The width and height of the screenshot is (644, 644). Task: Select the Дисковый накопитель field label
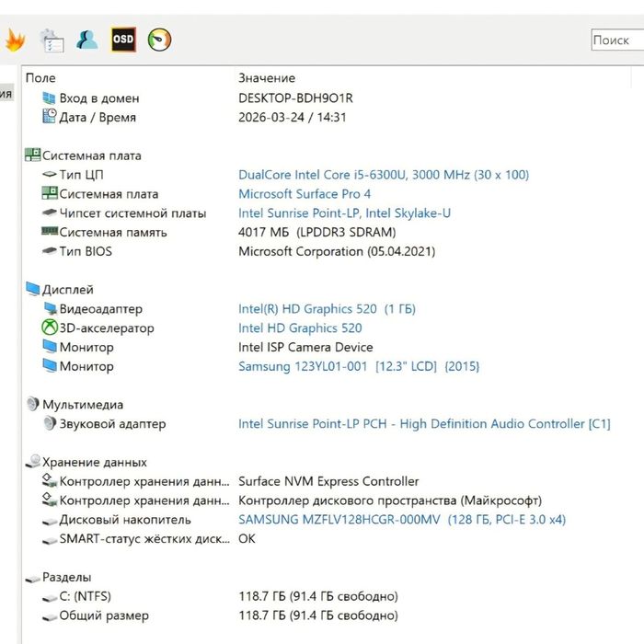125,520
